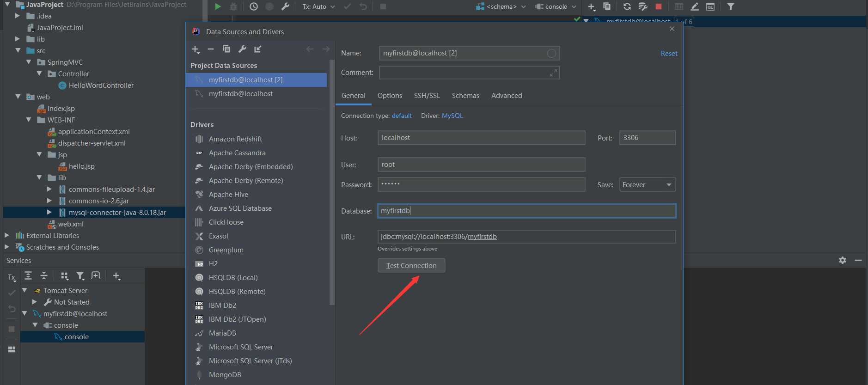This screenshot has width=868, height=385.
Task: Click the Host input field
Action: coord(481,138)
